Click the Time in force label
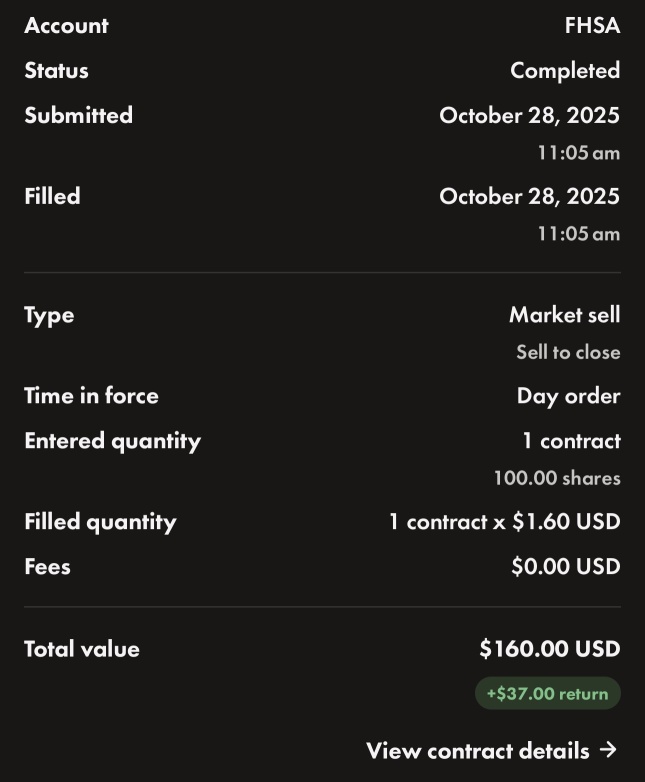The image size is (645, 782). pos(91,395)
